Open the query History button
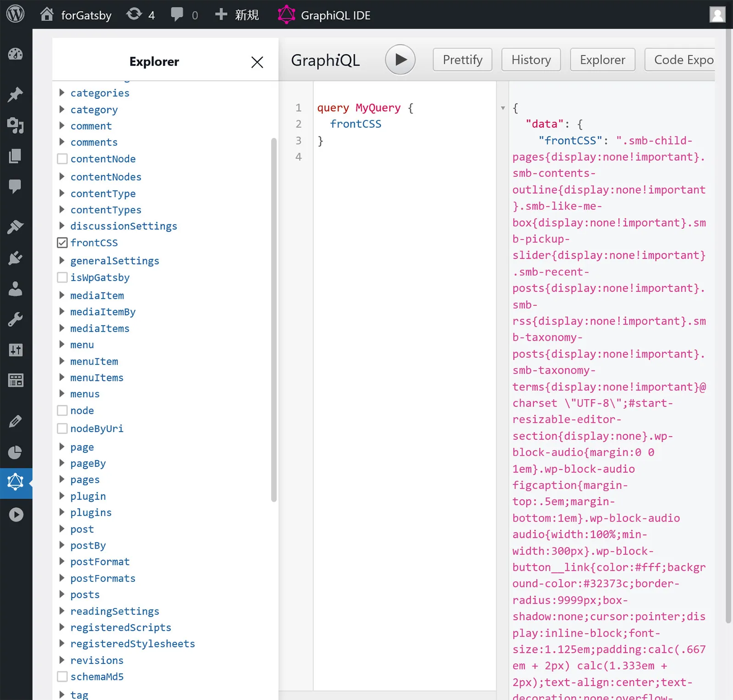The width and height of the screenshot is (733, 700). pos(531,60)
